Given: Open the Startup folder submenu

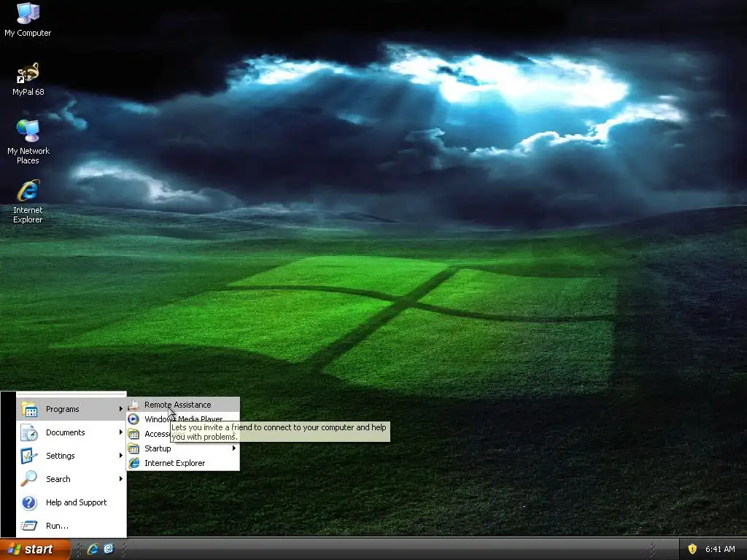Looking at the screenshot, I should (183, 448).
